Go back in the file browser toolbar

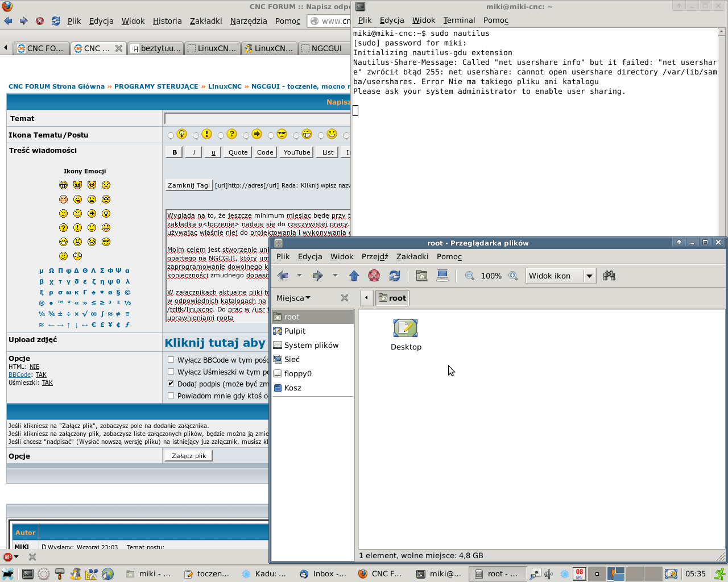click(x=283, y=276)
